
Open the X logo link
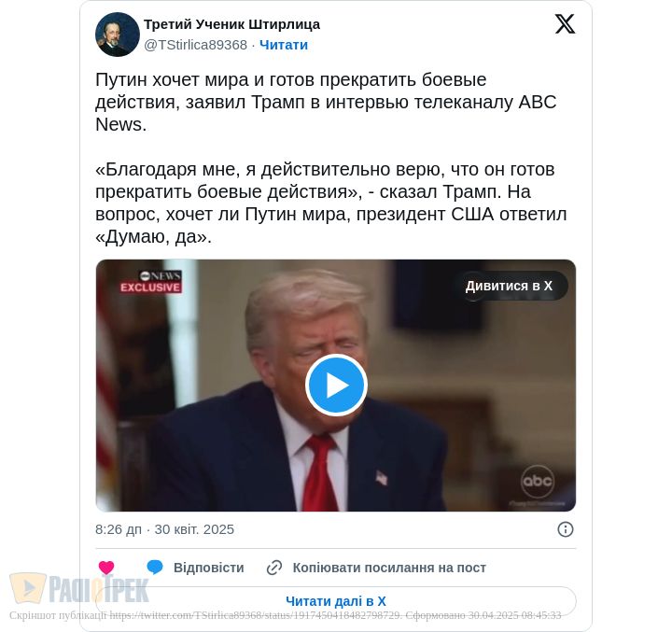[x=565, y=23]
